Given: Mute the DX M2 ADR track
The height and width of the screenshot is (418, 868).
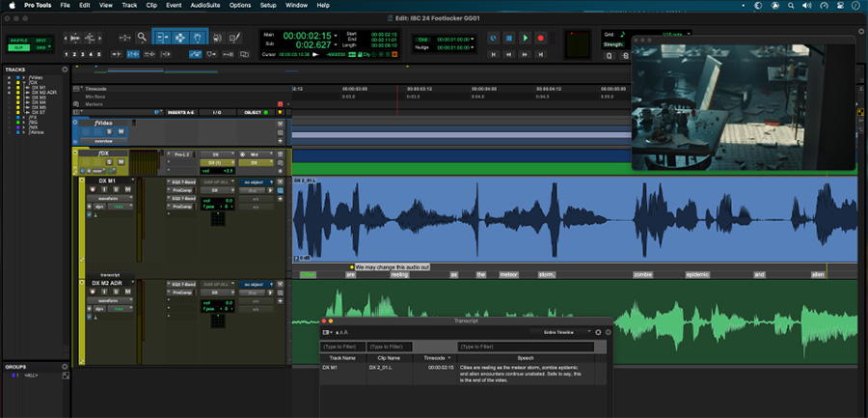Looking at the screenshot, I should 127,292.
